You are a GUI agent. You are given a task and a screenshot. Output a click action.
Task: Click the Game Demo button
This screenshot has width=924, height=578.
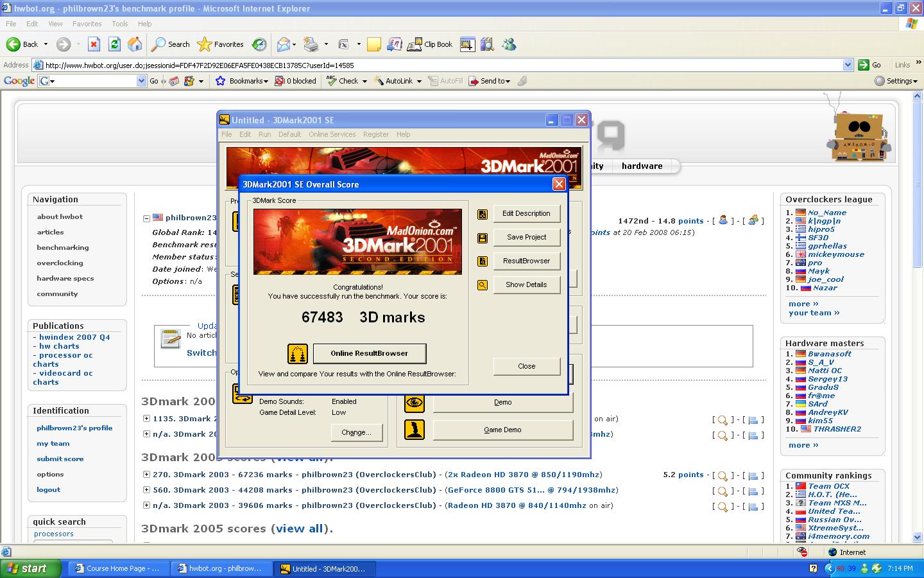(x=502, y=430)
